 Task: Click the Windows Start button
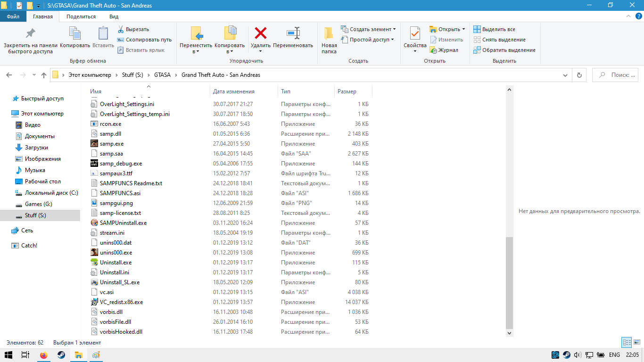point(8,355)
